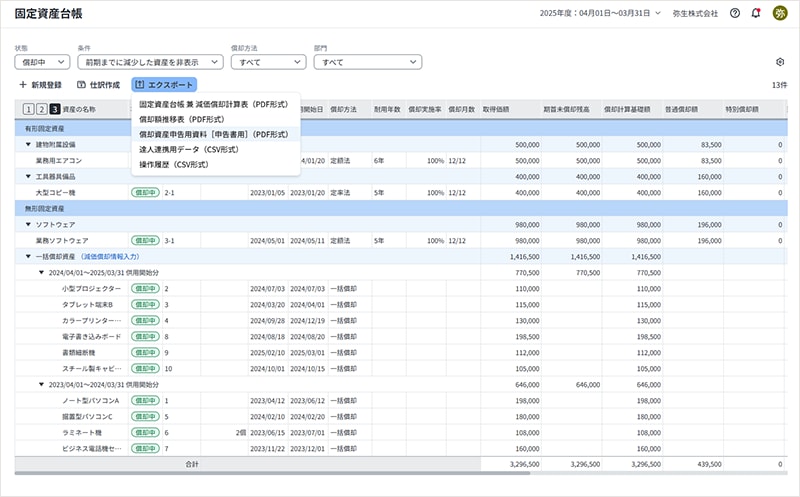Image resolution: width=800 pixels, height=497 pixels.
Task: Select the 書類細断機 asset row
Action: pos(401,353)
